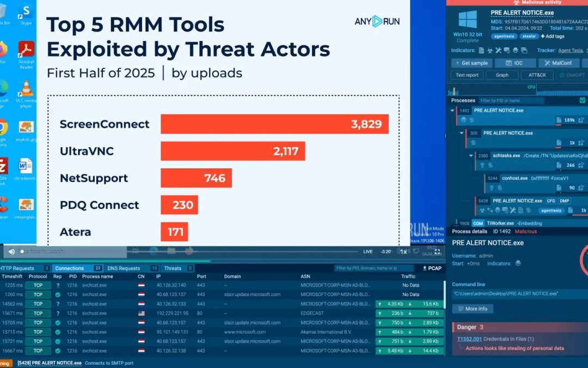Open the Threats tab
This screenshot has width=588, height=368.
click(177, 268)
